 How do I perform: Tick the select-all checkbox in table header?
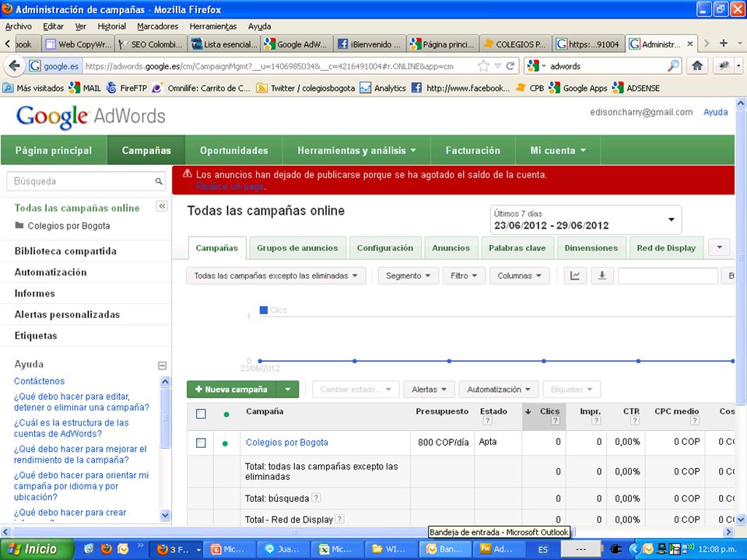201,414
